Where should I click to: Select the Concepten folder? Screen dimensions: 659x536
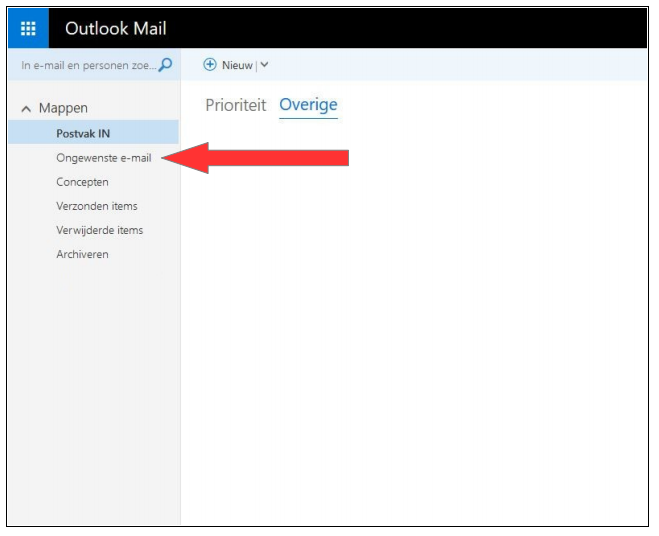point(82,182)
